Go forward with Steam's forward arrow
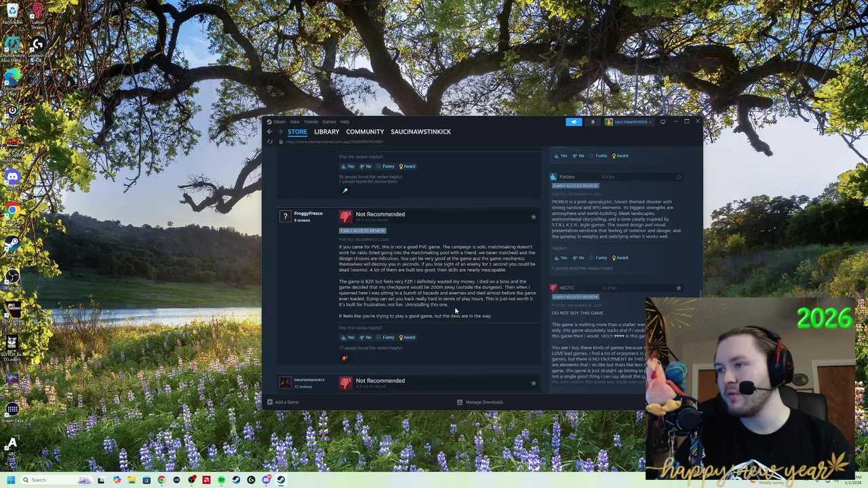The image size is (868, 488). coord(280,131)
